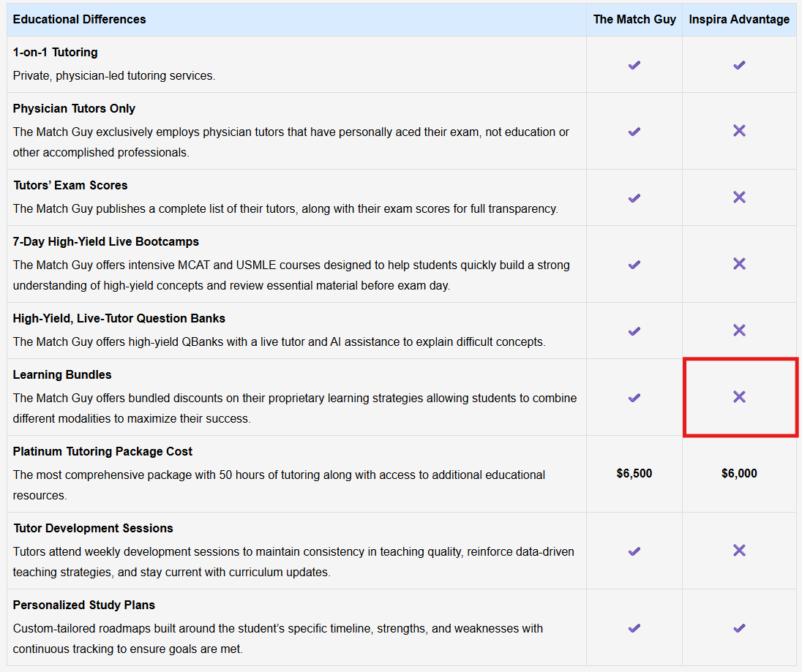Click the Tutor Development Sessions heading

point(93,528)
